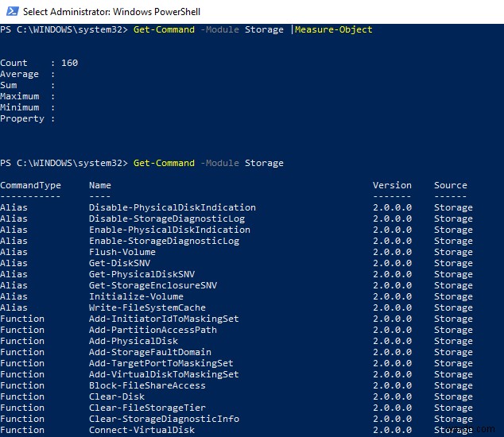Viewport: 504px width, 437px height.
Task: Click the 'Minimum' output label
Action: click(20, 107)
